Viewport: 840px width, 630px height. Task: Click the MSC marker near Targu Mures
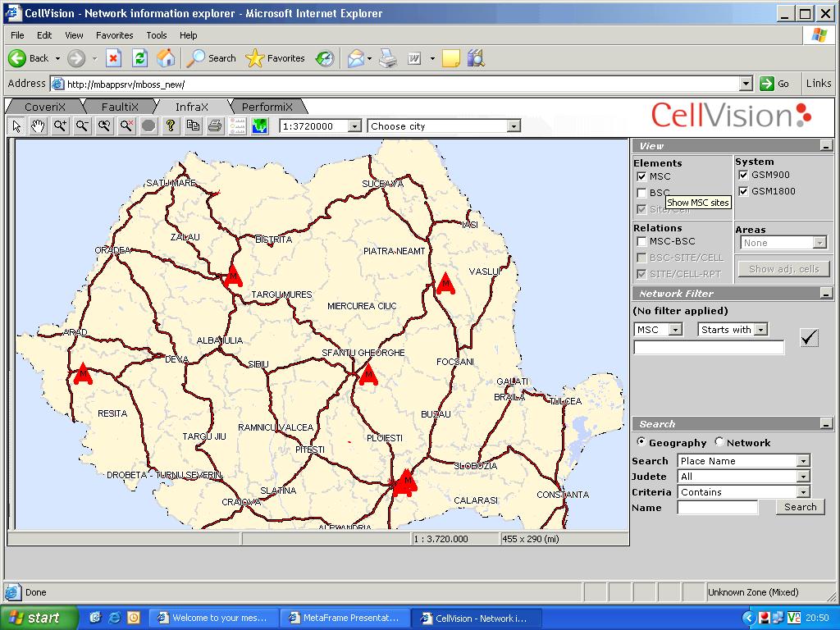click(233, 276)
